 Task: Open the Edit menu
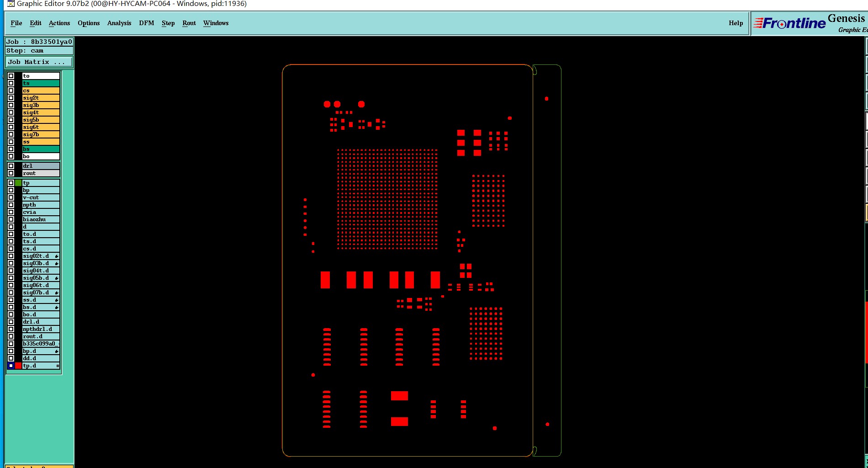click(36, 23)
